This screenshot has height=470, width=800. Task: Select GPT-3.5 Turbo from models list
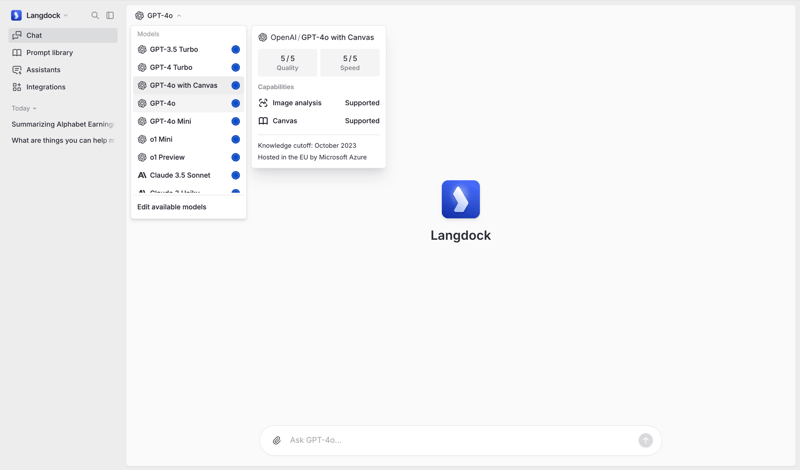click(x=188, y=50)
